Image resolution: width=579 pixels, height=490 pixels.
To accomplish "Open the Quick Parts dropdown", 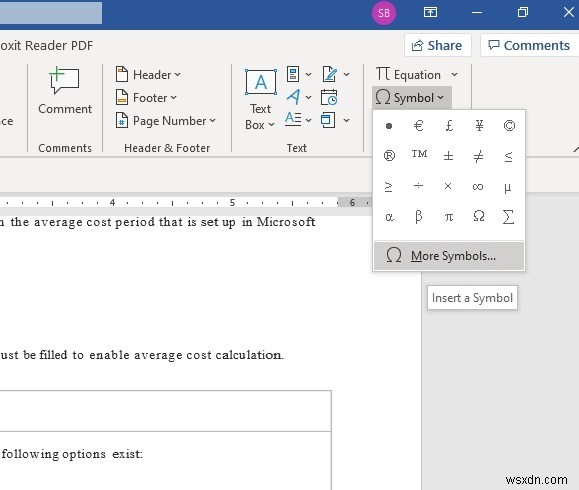I will click(299, 74).
